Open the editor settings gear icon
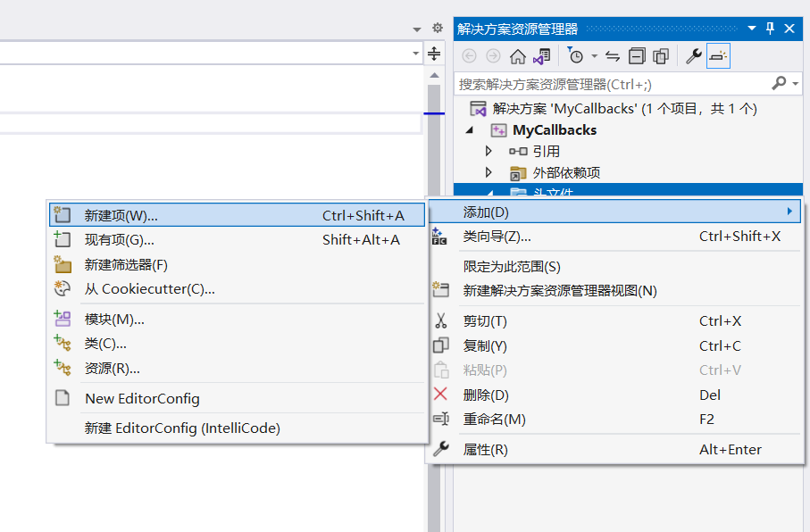 438,28
